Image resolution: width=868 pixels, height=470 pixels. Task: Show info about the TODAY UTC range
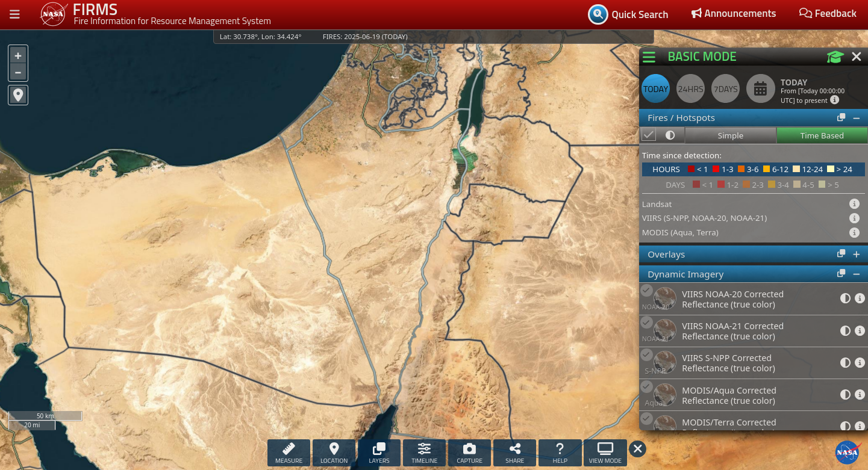click(834, 100)
